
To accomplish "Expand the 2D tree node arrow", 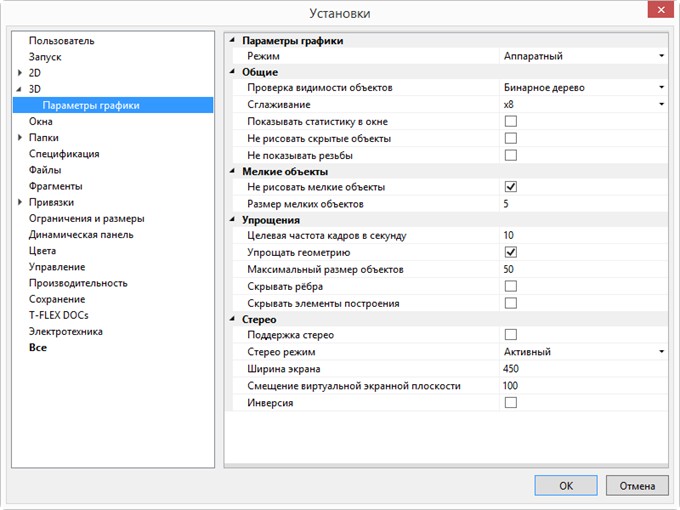I will click(20, 73).
